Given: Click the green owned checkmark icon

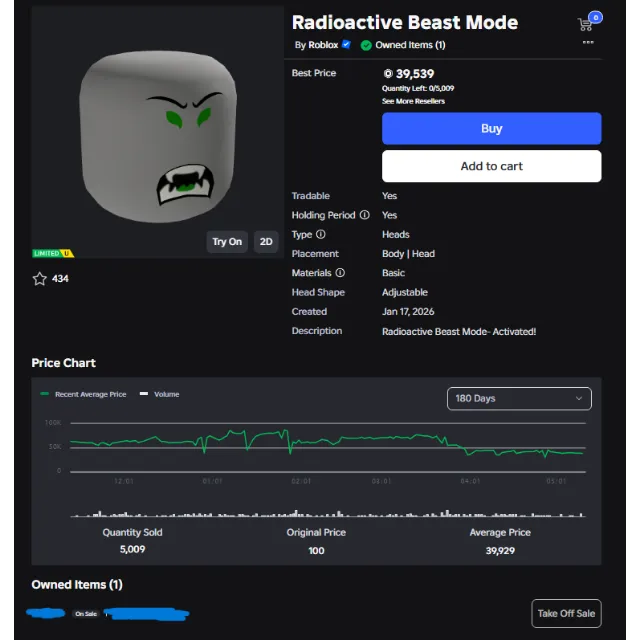Looking at the screenshot, I should 366,45.
